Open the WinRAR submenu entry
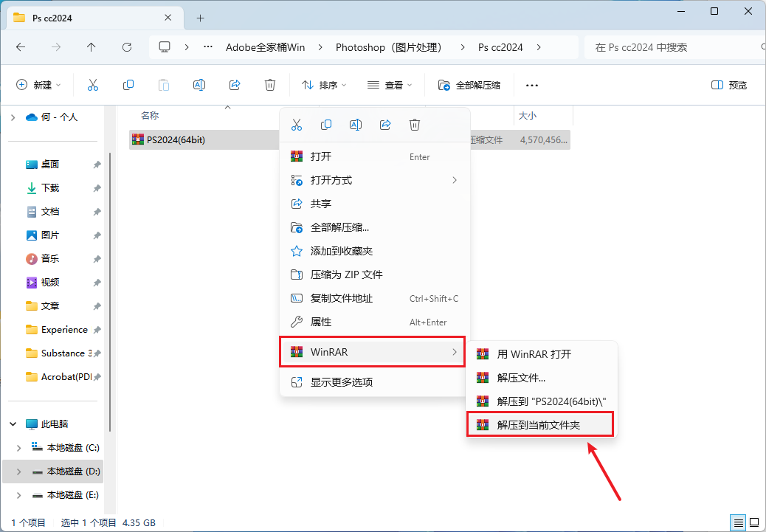Viewport: 766px width, 532px height. click(x=372, y=352)
